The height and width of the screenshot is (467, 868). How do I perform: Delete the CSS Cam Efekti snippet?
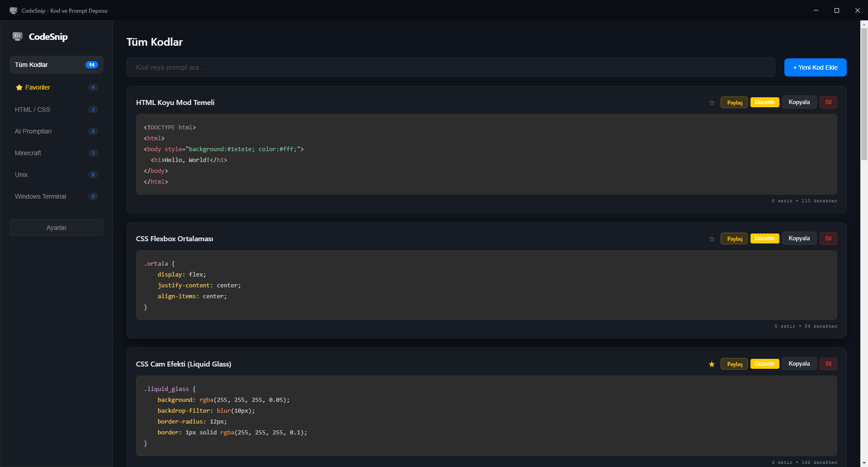click(x=828, y=364)
